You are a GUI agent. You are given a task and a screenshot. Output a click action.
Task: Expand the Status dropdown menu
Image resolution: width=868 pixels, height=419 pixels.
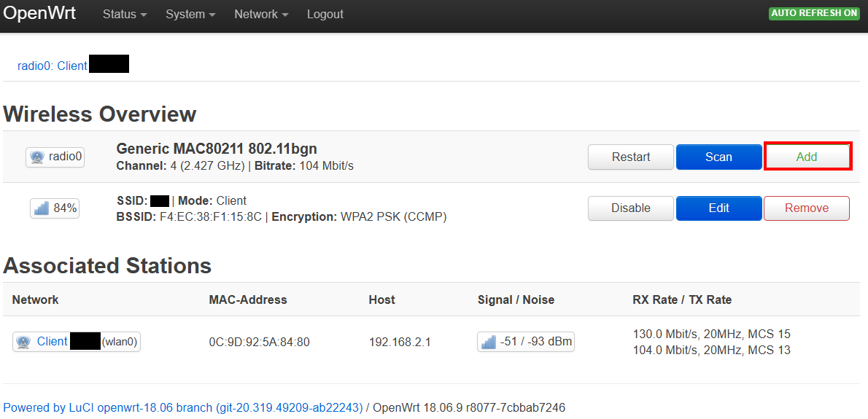coord(124,15)
